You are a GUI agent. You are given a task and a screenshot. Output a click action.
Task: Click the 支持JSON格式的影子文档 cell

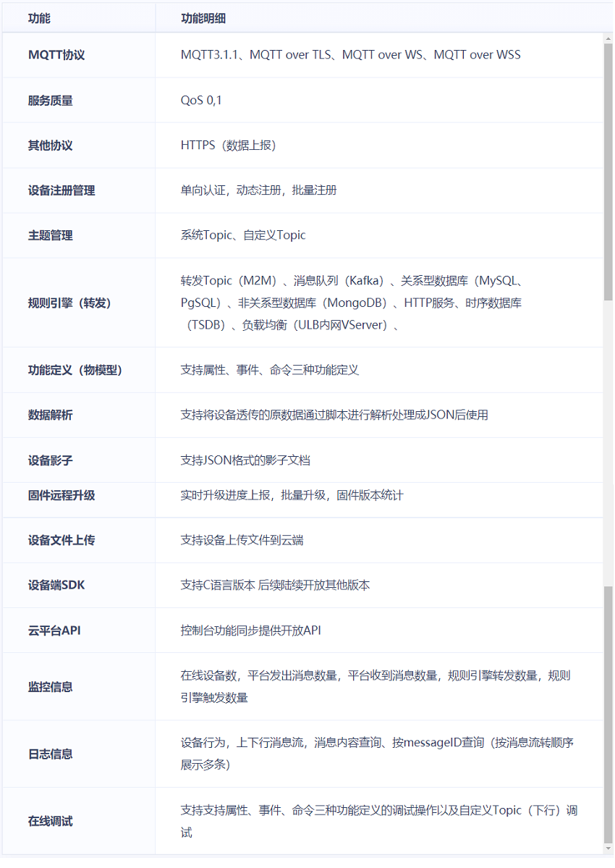coord(245,460)
